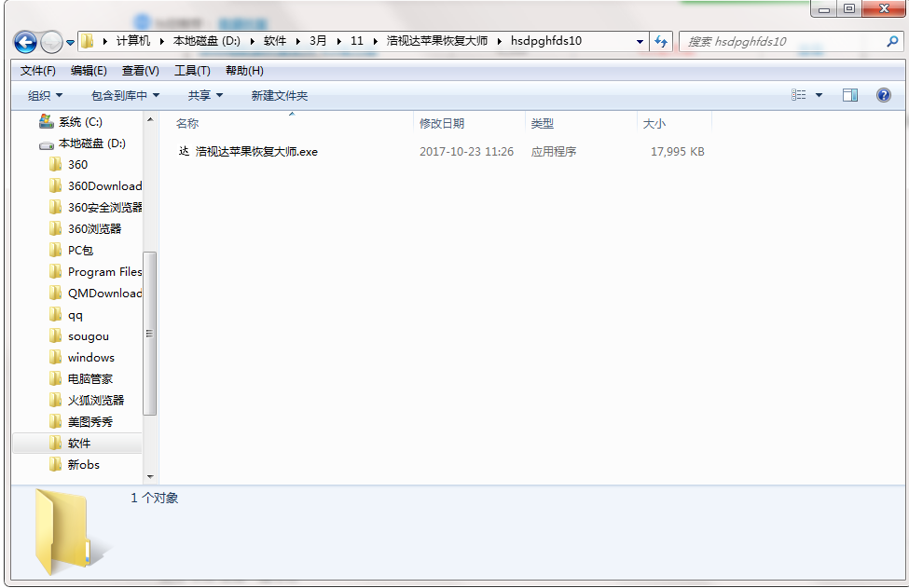
Task: Click 11 in the address breadcrumb
Action: pos(356,41)
